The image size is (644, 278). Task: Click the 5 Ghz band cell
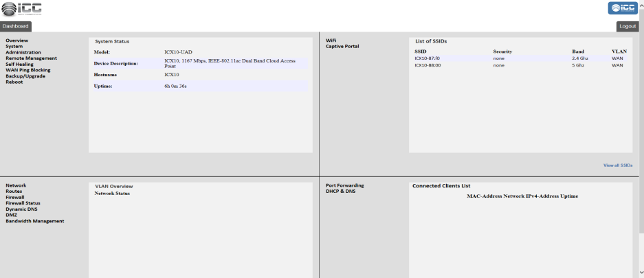pyautogui.click(x=578, y=65)
